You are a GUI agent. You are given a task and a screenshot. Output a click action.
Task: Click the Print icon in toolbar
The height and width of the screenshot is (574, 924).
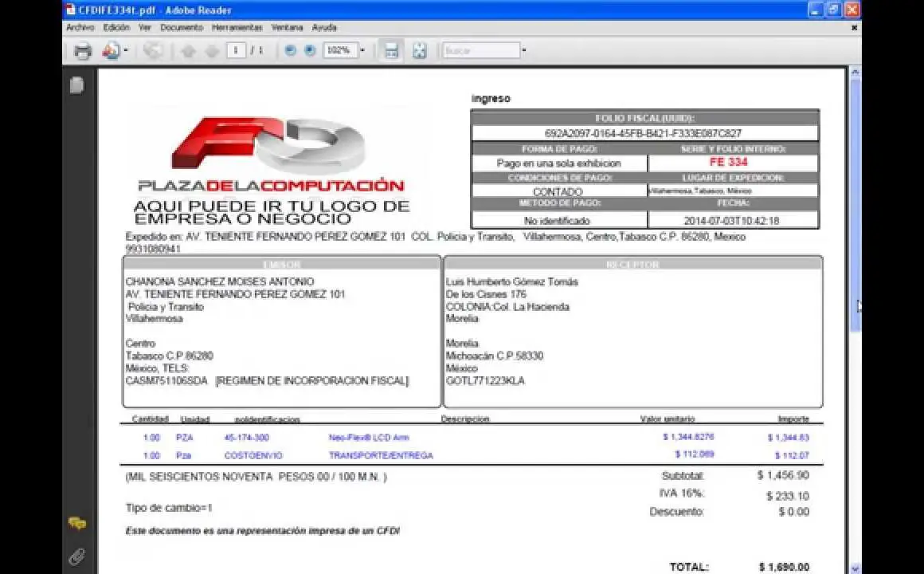pyautogui.click(x=82, y=51)
